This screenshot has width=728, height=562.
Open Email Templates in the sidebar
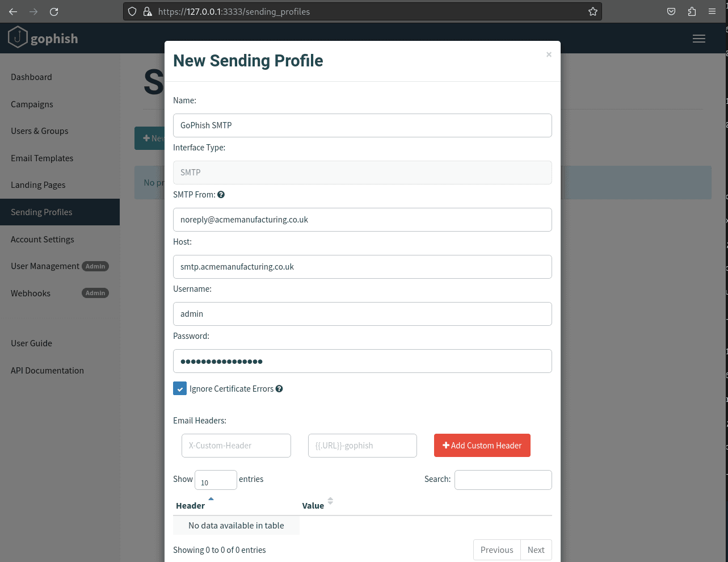[42, 158]
